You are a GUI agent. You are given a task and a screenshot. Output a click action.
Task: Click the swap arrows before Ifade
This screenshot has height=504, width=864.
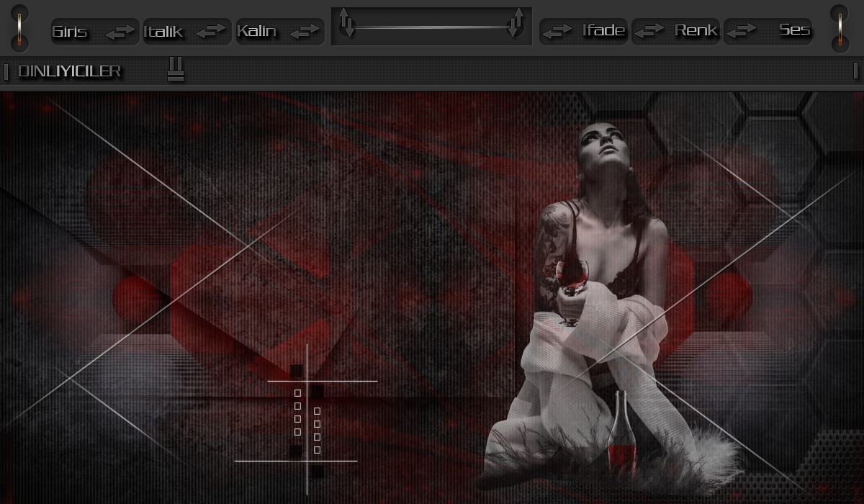point(557,31)
